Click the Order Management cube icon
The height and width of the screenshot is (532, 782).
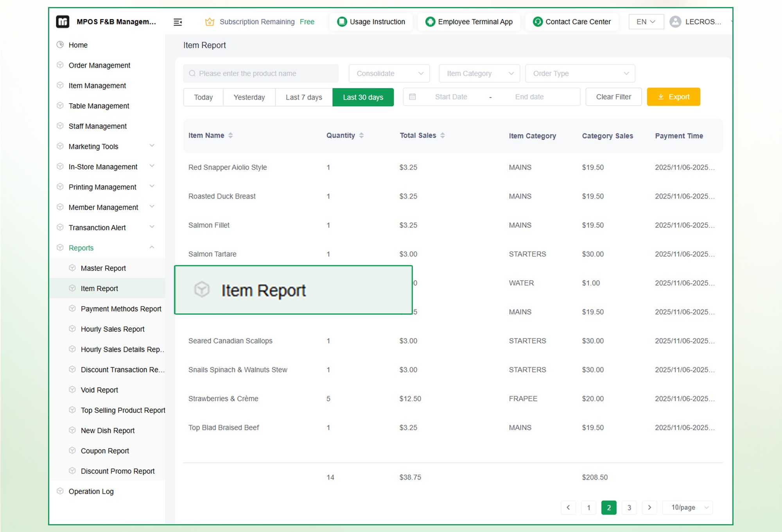60,65
